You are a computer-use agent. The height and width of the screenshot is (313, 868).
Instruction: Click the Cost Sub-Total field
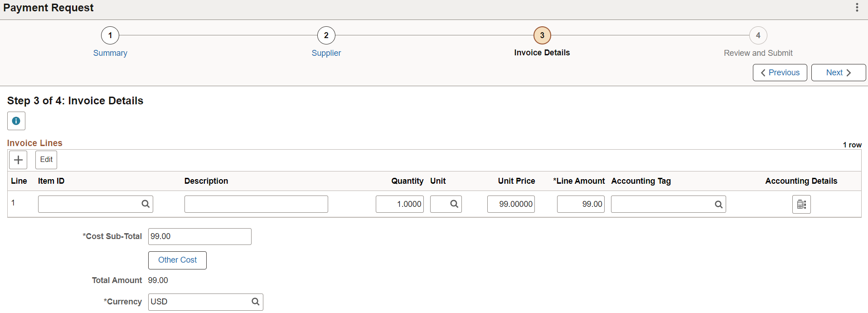click(x=200, y=237)
